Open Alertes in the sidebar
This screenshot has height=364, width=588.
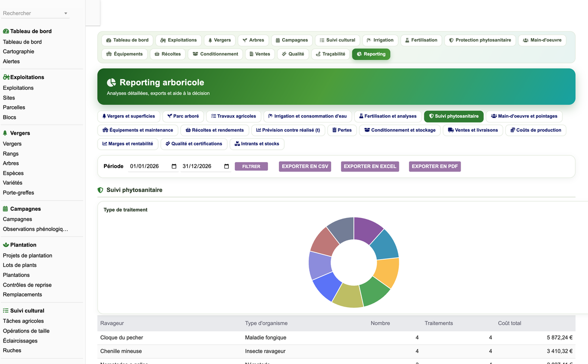tap(11, 61)
